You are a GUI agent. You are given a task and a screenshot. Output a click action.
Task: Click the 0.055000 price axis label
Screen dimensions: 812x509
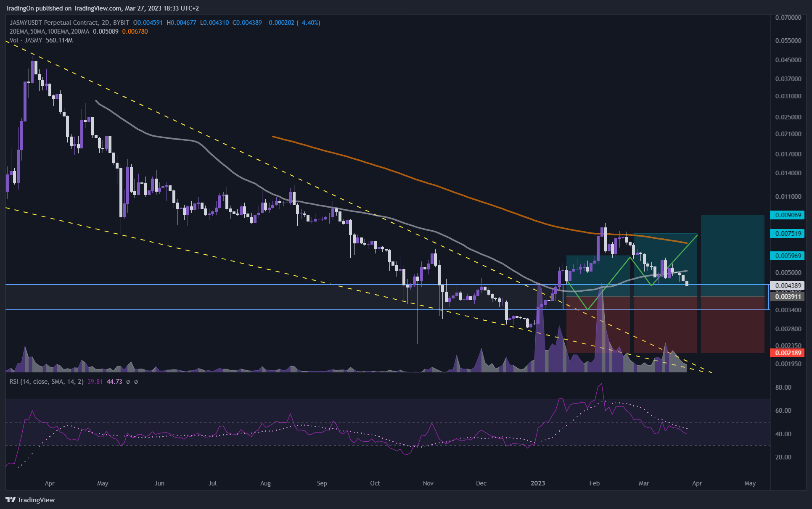point(788,41)
